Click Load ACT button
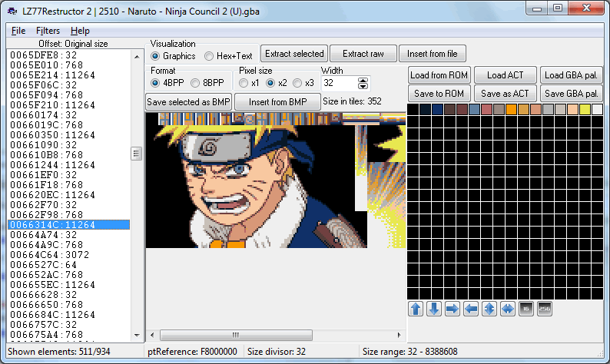 [x=506, y=75]
